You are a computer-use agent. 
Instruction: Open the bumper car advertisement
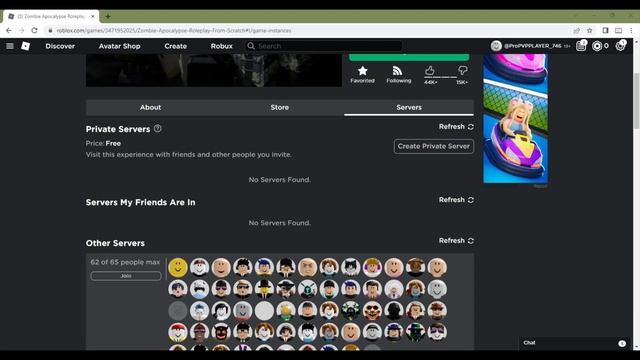click(x=516, y=118)
